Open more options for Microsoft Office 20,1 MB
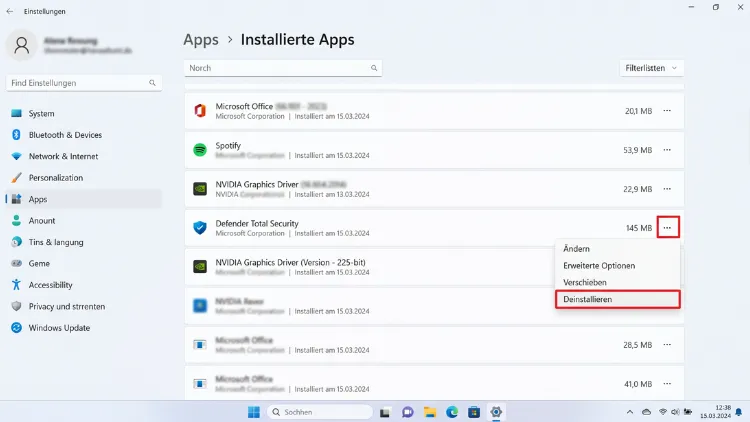Image resolution: width=750 pixels, height=422 pixels. coord(667,111)
